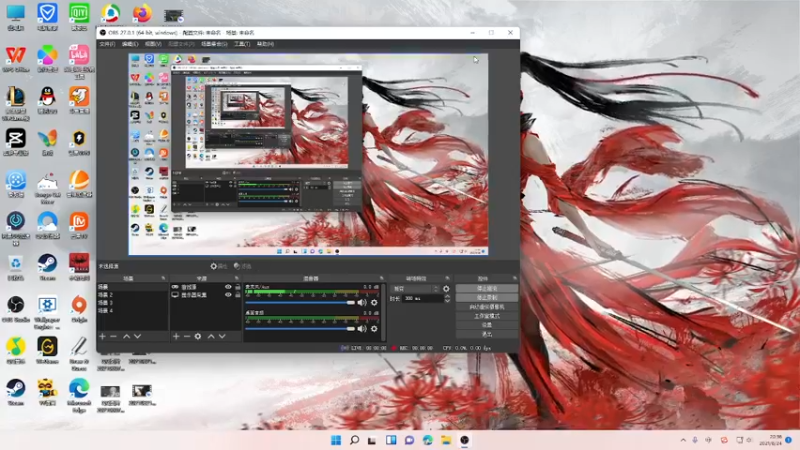Open This PC desktop icon
This screenshot has height=450, width=800.
16,16
